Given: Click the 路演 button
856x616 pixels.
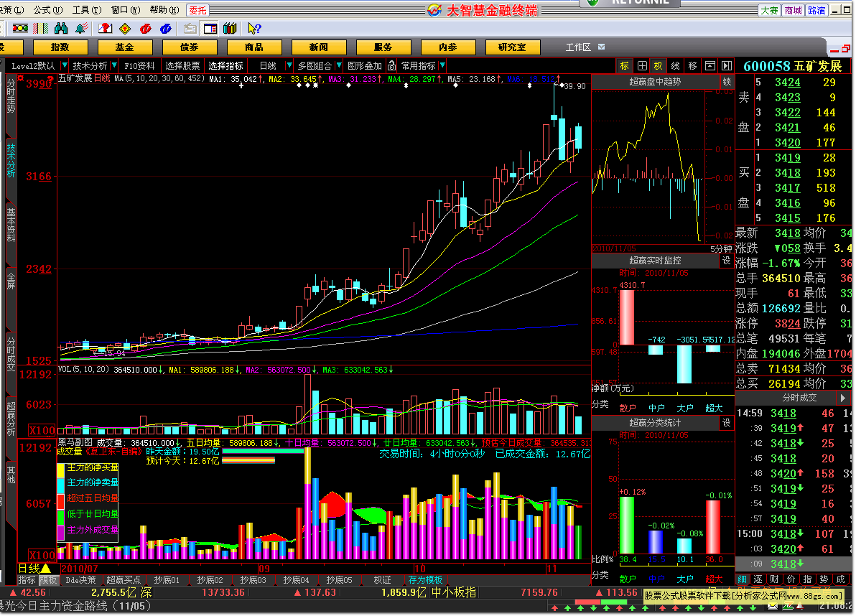Looking at the screenshot, I should pos(817,10).
